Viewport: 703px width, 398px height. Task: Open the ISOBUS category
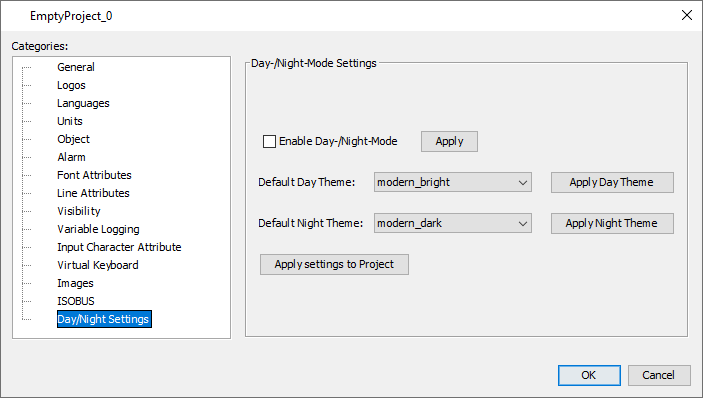tap(76, 301)
